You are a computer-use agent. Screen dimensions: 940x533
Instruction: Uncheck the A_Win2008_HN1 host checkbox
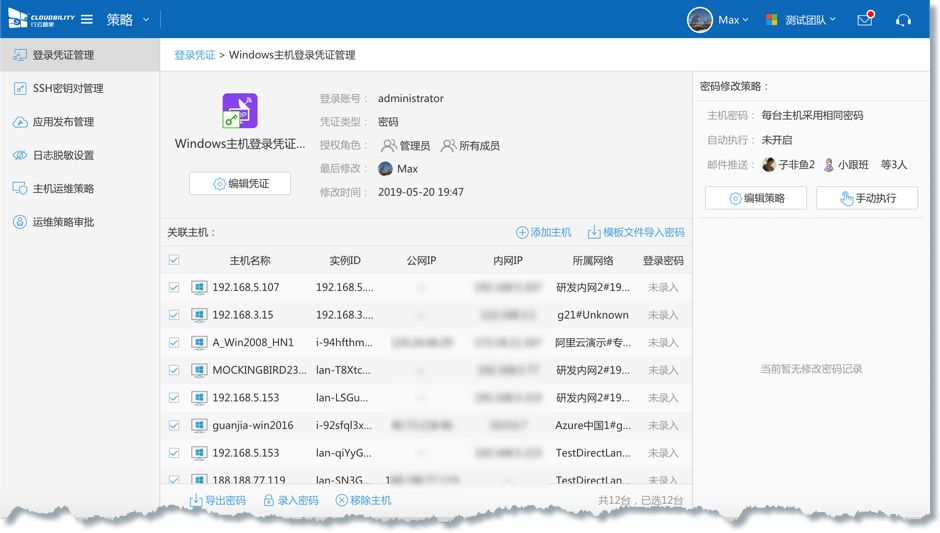click(x=174, y=342)
